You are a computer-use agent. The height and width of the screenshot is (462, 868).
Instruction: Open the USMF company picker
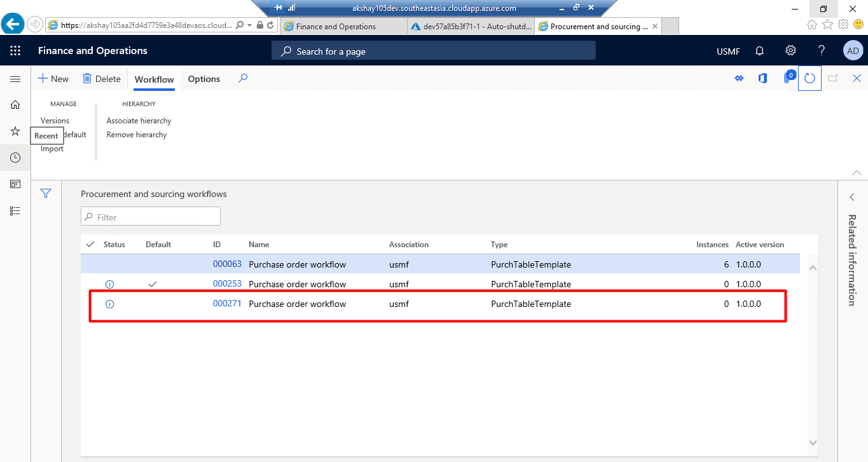(x=728, y=51)
